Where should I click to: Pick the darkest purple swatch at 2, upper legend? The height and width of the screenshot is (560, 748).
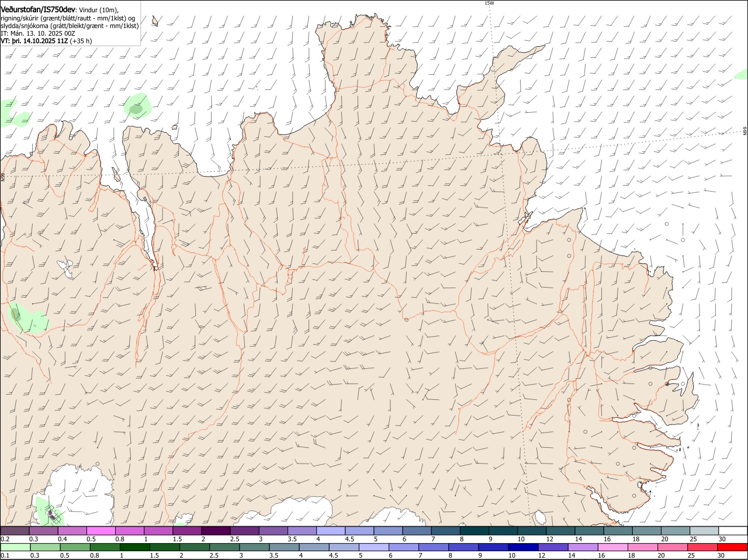coord(216,531)
